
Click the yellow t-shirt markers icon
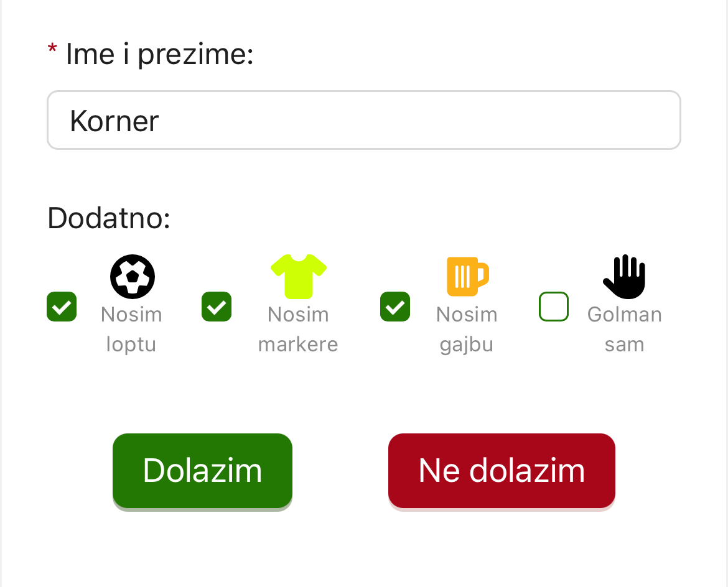coord(299,277)
